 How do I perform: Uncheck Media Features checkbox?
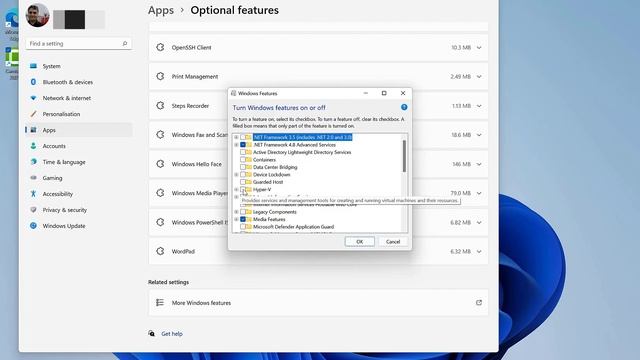243,219
